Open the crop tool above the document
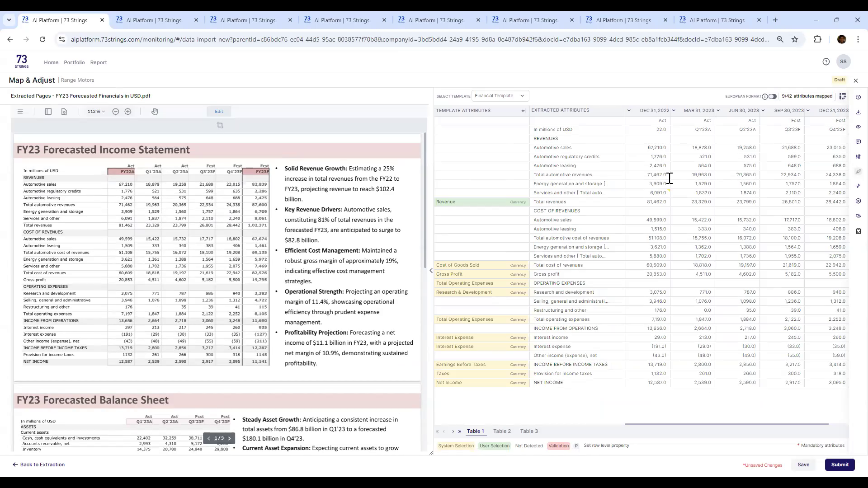 pos(220,125)
